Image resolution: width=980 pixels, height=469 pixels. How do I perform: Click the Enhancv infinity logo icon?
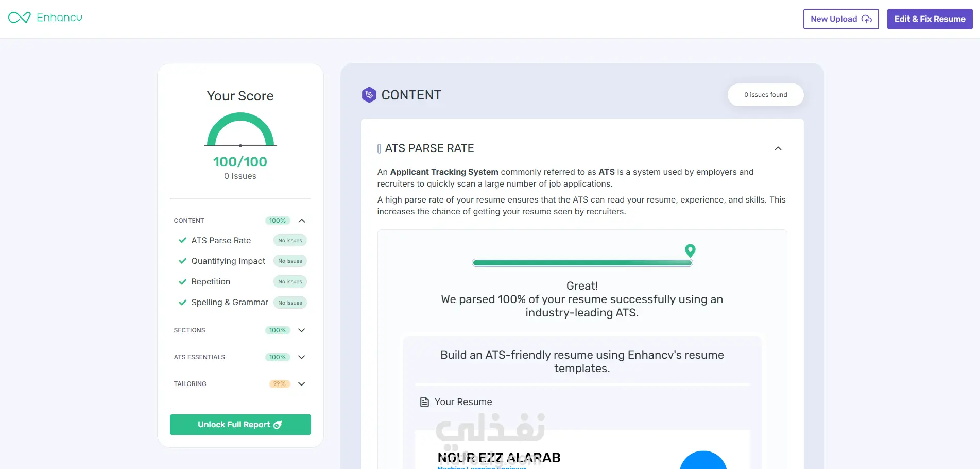click(x=20, y=18)
